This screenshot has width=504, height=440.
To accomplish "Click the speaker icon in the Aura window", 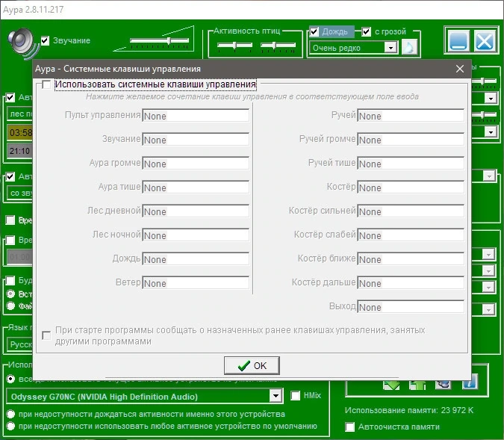I will pyautogui.click(x=23, y=43).
